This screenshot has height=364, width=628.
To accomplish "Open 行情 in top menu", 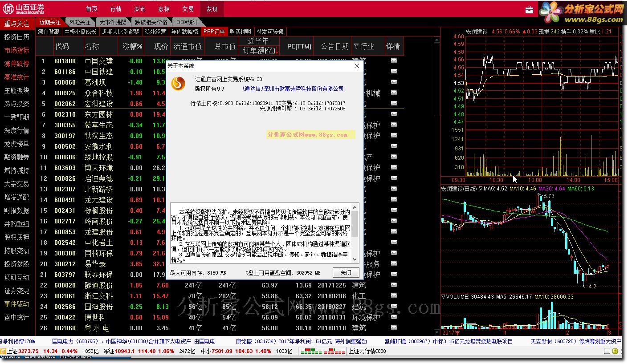I will (116, 9).
